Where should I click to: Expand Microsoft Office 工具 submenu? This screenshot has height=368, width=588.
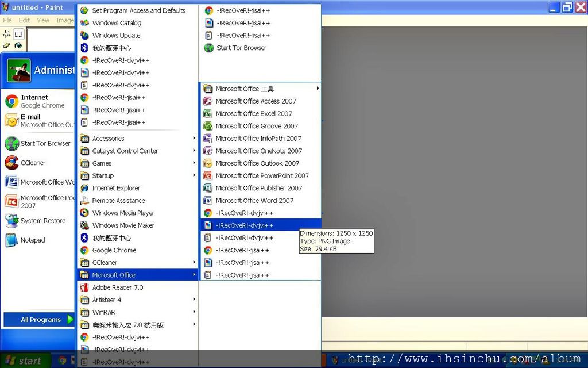(261, 89)
